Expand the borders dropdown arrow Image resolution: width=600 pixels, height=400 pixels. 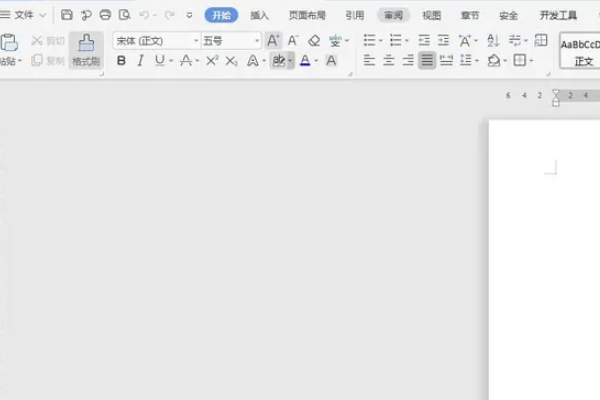pyautogui.click(x=531, y=61)
